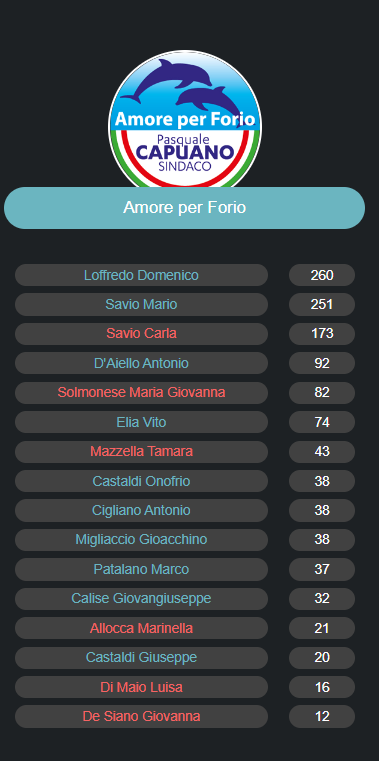Select Solmonese Maria Giovanna

(x=141, y=393)
